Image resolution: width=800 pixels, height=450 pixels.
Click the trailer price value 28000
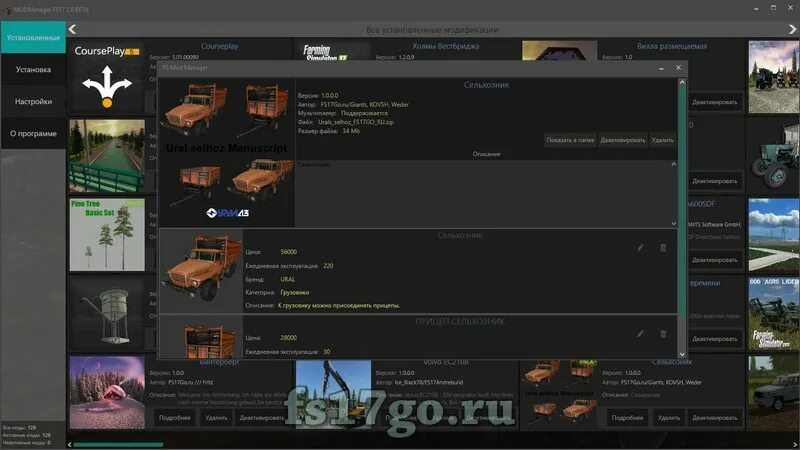288,337
